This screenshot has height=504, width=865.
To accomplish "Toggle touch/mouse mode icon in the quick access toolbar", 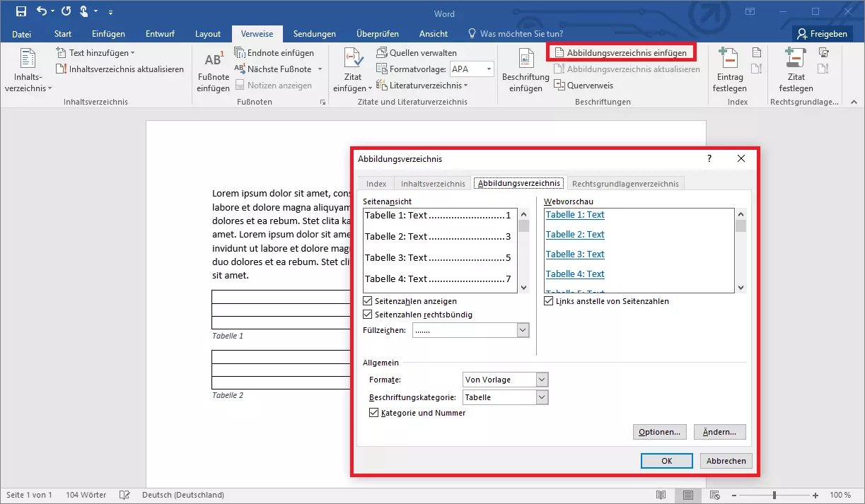I will tap(84, 11).
